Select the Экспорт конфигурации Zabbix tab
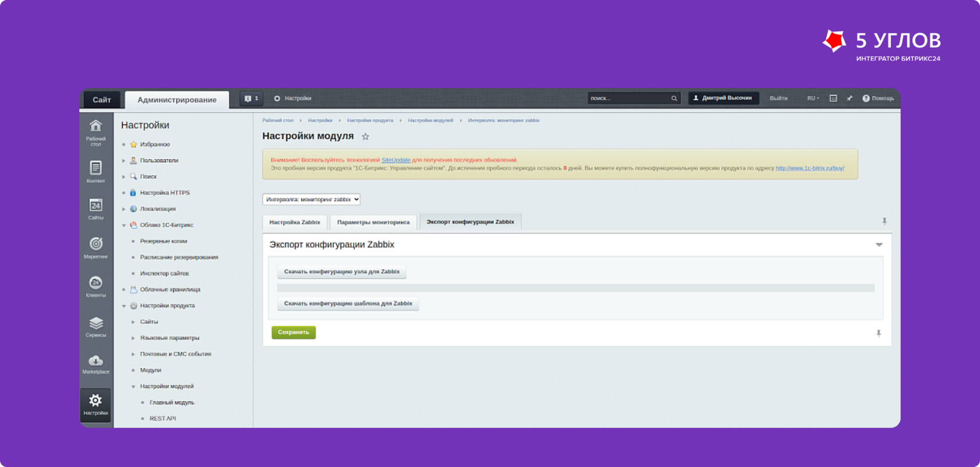The image size is (980, 467). click(470, 222)
